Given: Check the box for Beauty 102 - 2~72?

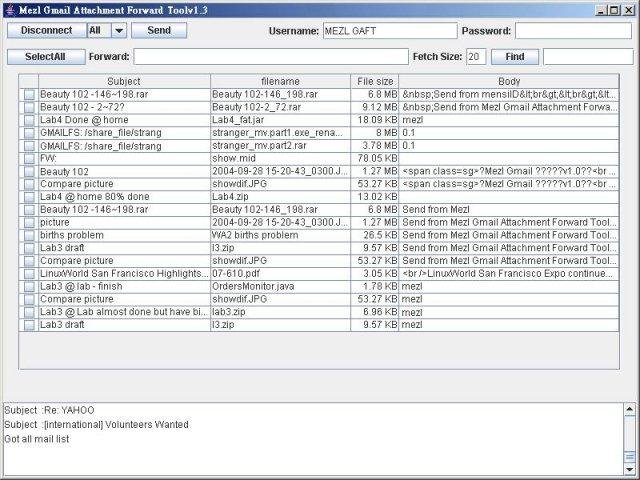Looking at the screenshot, I should tap(29, 107).
